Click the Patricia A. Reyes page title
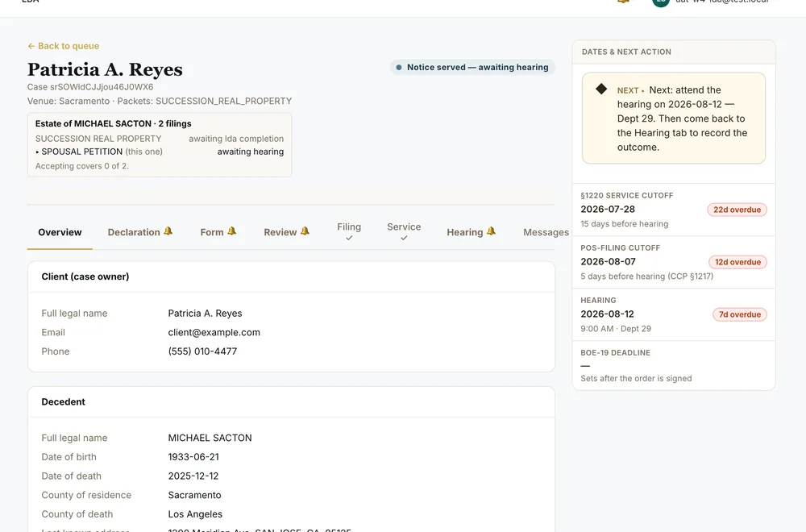The image size is (806, 532). (105, 69)
